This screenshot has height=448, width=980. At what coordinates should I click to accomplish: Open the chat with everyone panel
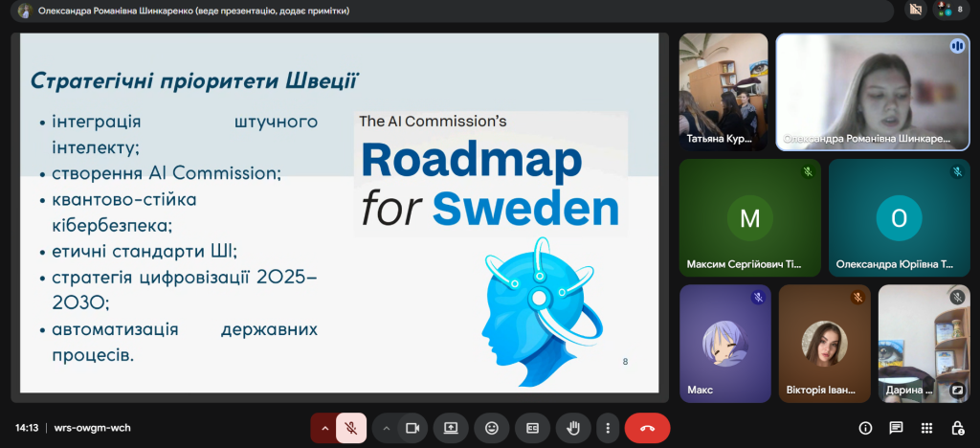[x=896, y=428]
